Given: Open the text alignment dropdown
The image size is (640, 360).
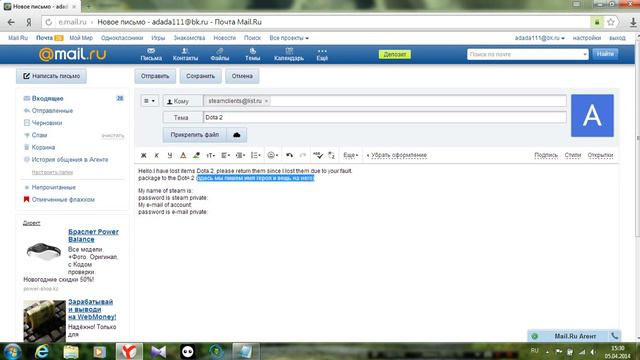Looking at the screenshot, I should [x=225, y=155].
